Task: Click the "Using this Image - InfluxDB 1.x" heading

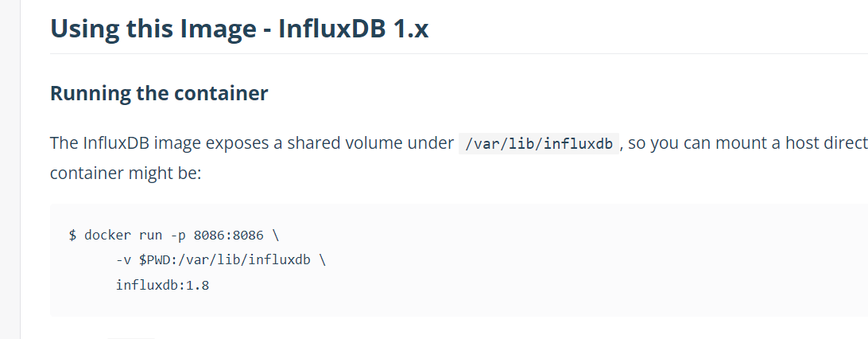Action: click(240, 29)
